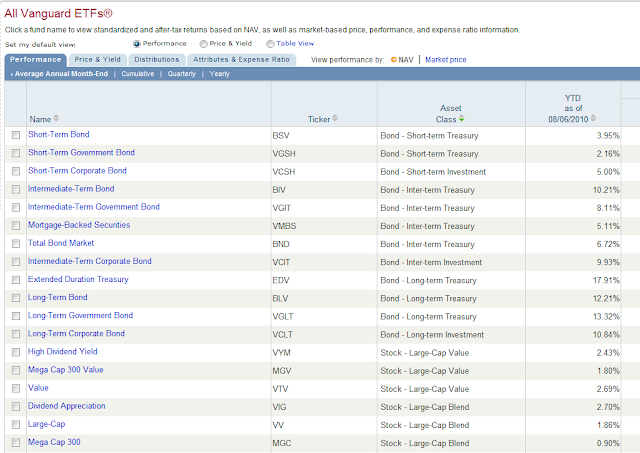Screen dimensions: 640x453
Task: Check the Value fund row checkbox
Action: (x=16, y=388)
